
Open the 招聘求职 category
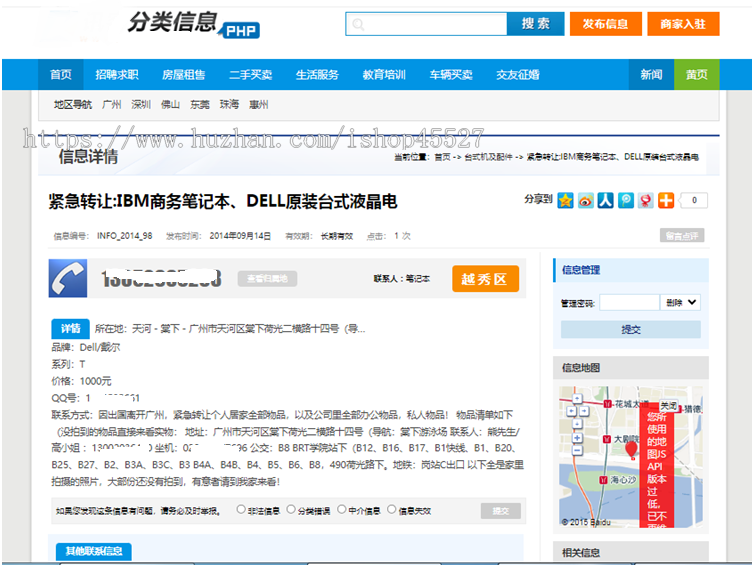point(117,75)
